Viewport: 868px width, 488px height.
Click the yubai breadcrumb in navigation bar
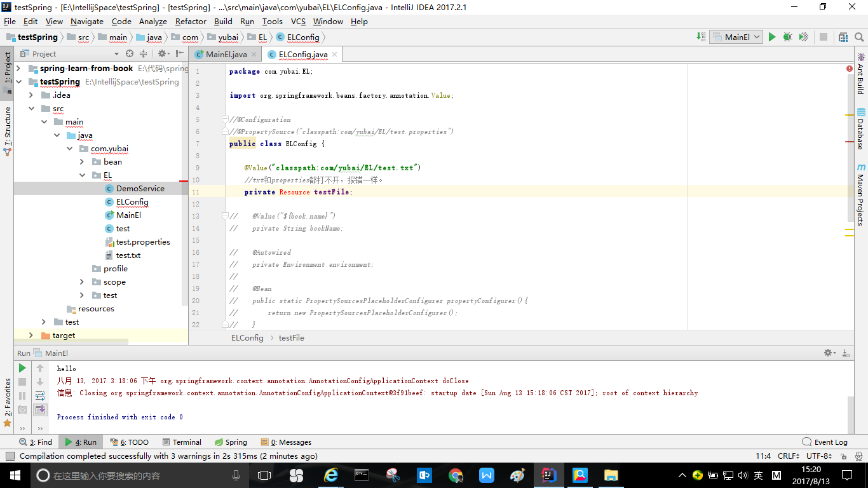223,37
